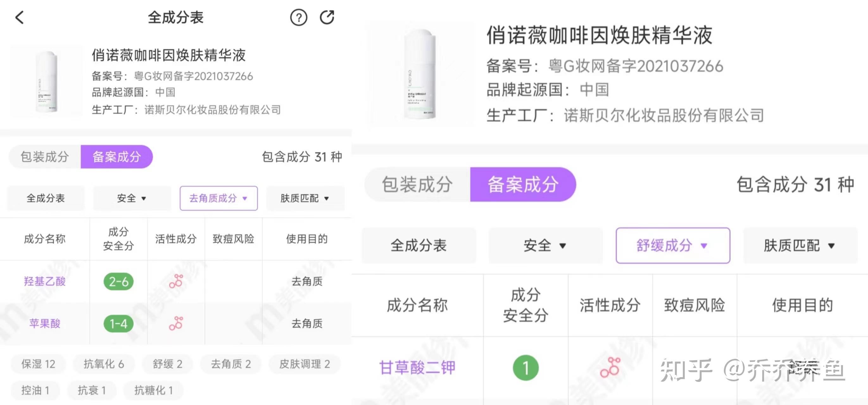Expand the 去角质成分 filter dropdown
This screenshot has width=868, height=405.
(218, 198)
